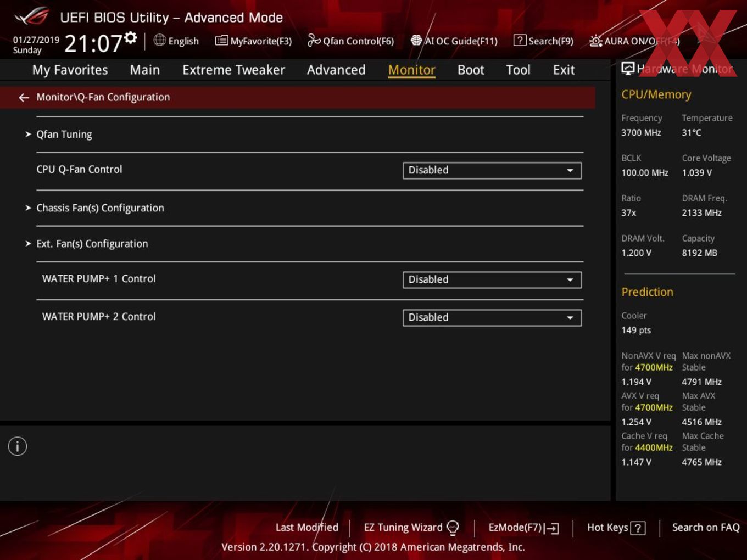Viewport: 747px width, 560px height.
Task: Open the My Favorites tab
Action: tap(70, 70)
